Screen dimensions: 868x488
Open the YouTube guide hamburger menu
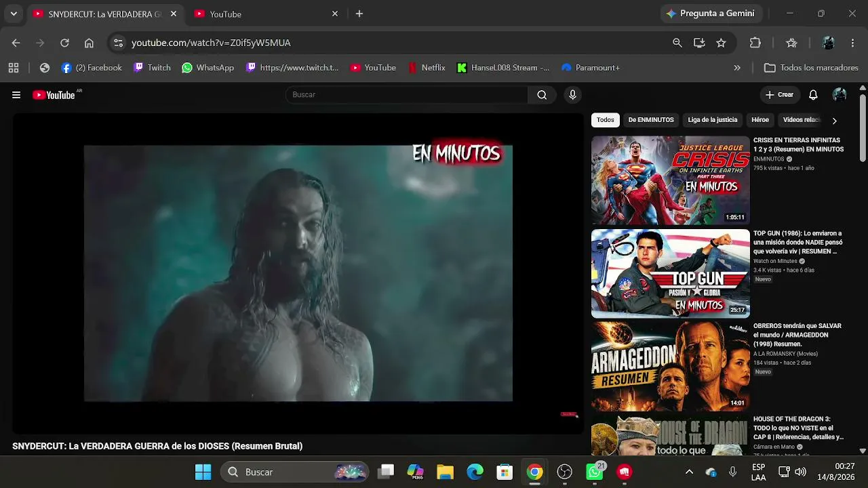16,95
